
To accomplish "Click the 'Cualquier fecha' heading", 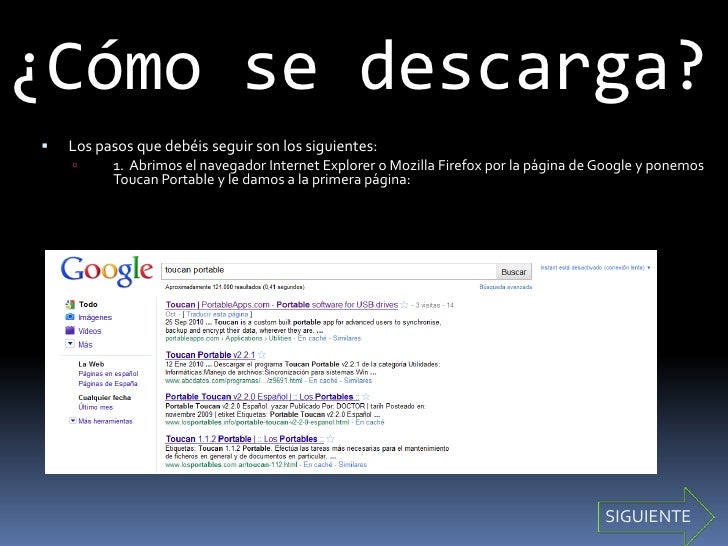I will point(104,397).
